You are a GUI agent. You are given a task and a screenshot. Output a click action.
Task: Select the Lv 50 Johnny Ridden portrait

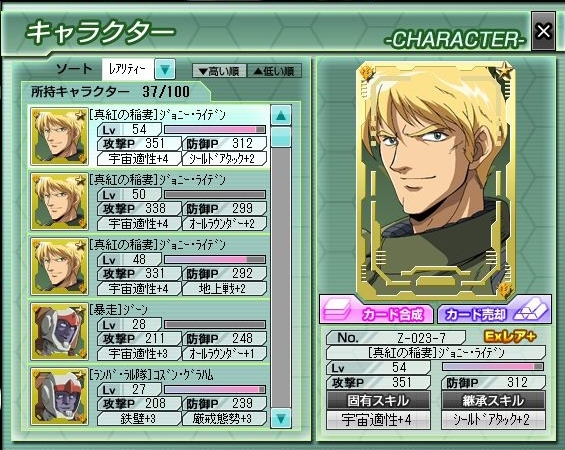59,201
